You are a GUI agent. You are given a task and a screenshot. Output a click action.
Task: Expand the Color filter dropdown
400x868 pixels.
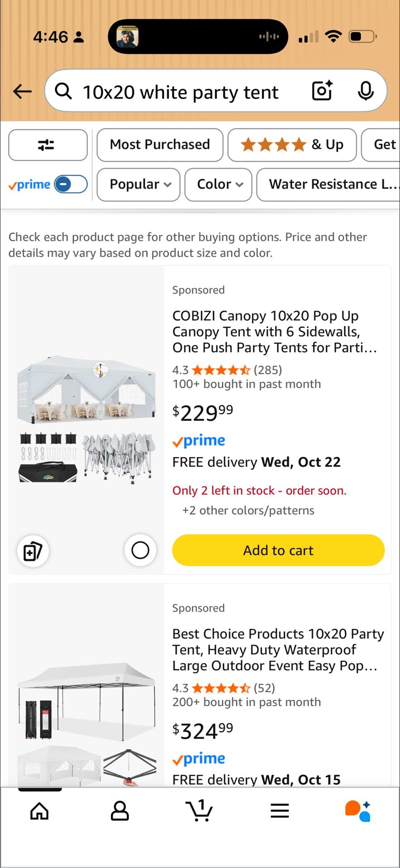click(218, 184)
